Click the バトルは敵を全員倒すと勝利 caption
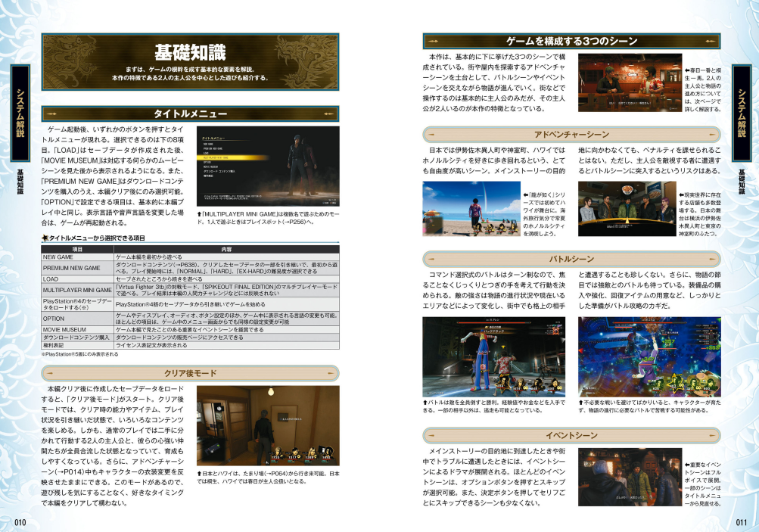 point(493,406)
